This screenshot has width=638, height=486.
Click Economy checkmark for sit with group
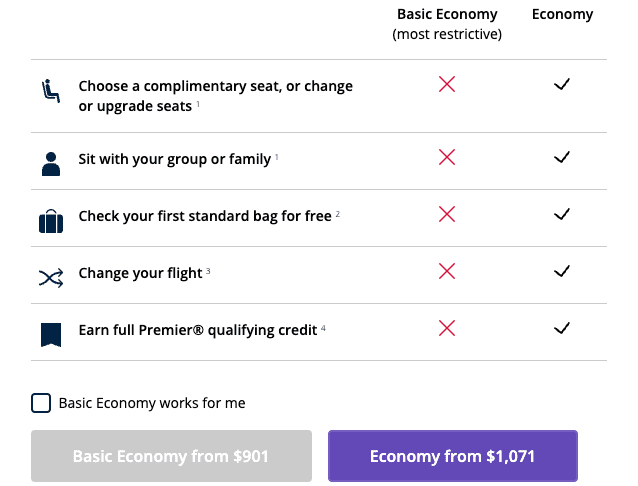tap(562, 157)
